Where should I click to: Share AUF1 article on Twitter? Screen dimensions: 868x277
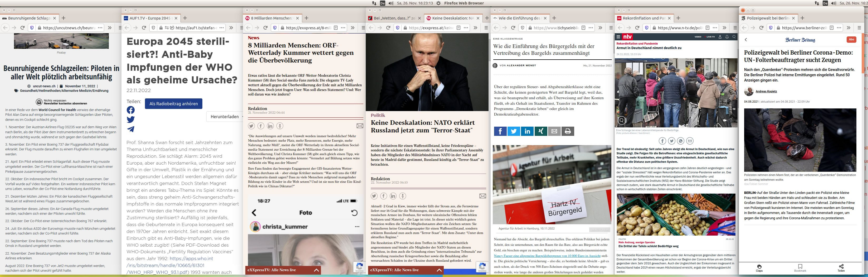(131, 120)
